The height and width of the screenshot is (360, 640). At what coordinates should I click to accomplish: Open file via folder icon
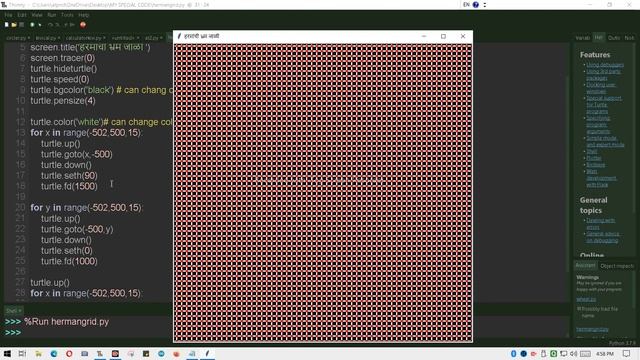tap(14, 25)
